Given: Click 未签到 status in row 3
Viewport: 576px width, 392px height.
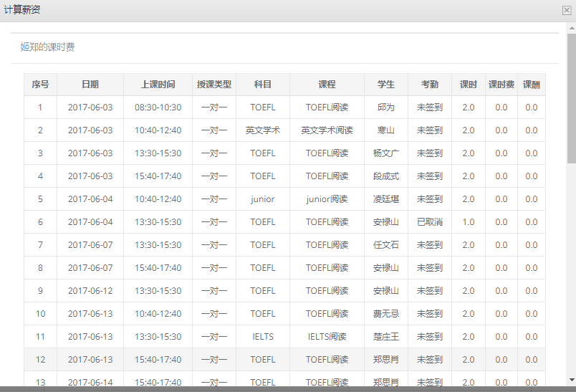Looking at the screenshot, I should tap(430, 153).
